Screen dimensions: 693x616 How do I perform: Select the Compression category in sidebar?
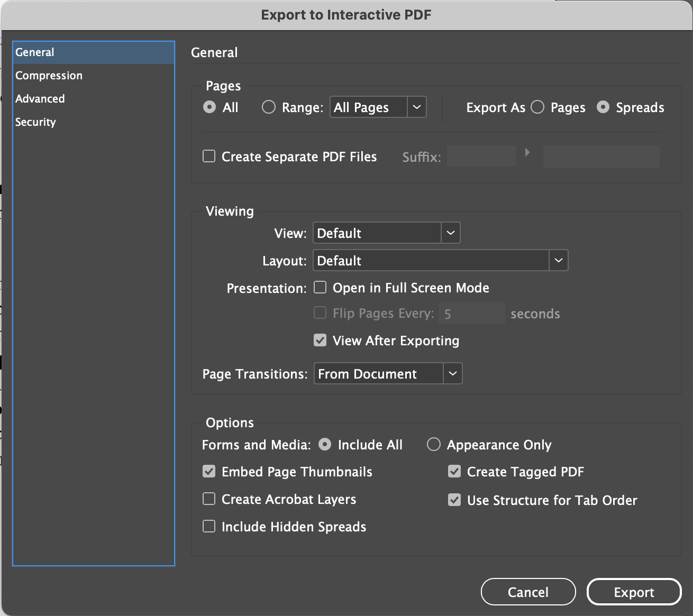[x=49, y=76]
